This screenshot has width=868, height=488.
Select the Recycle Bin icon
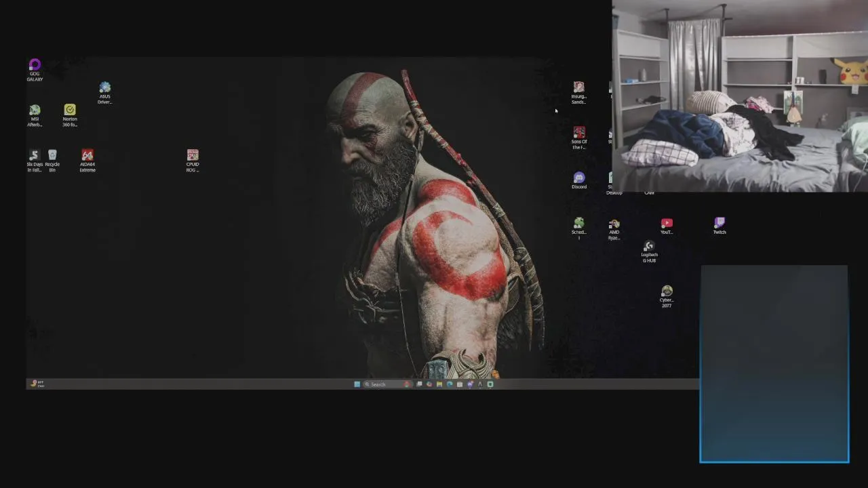[x=52, y=161]
